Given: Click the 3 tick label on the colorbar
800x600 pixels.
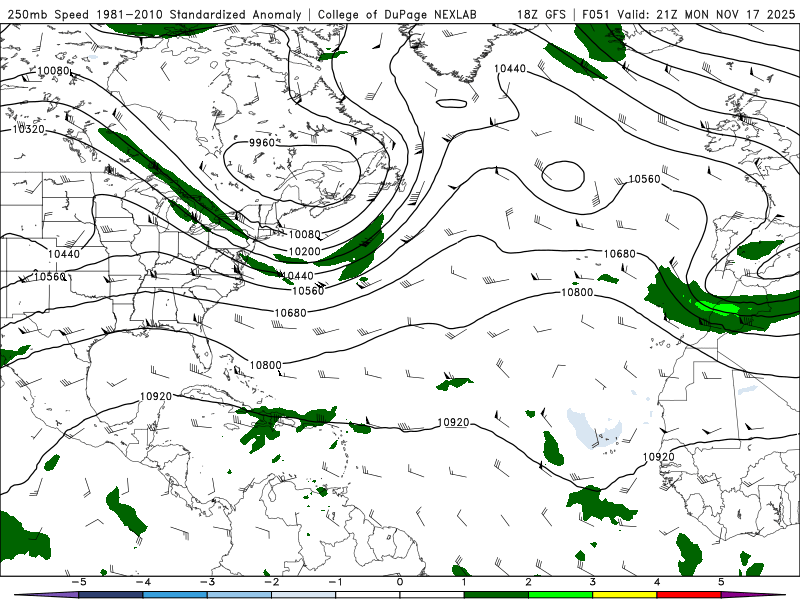Looking at the screenshot, I should [592, 582].
